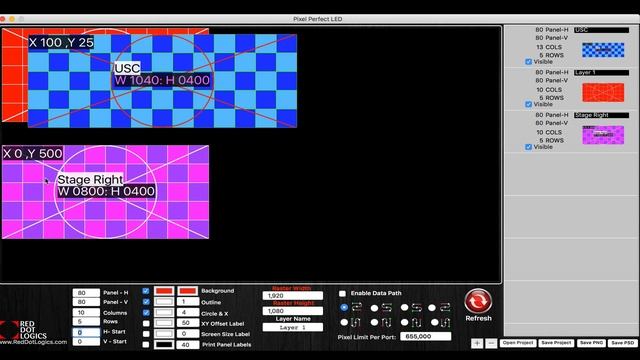Viewport: 640px width, 360px height.
Task: Click the Pixel Limit Per Port field
Action: coord(426,336)
